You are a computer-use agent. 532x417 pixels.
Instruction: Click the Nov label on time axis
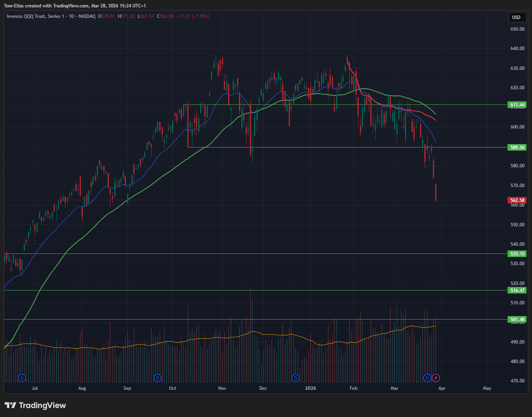(222, 388)
